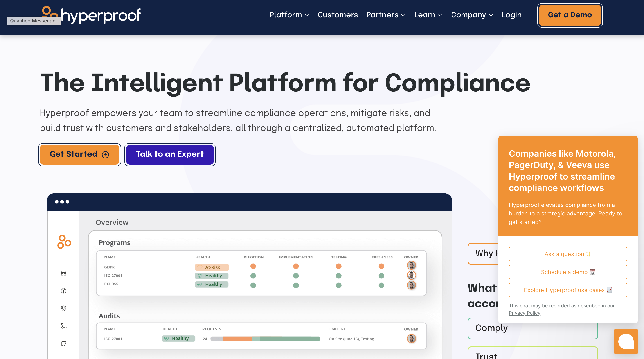Click the Hyperproof circles logo in dashboard sidebar

pyautogui.click(x=64, y=242)
